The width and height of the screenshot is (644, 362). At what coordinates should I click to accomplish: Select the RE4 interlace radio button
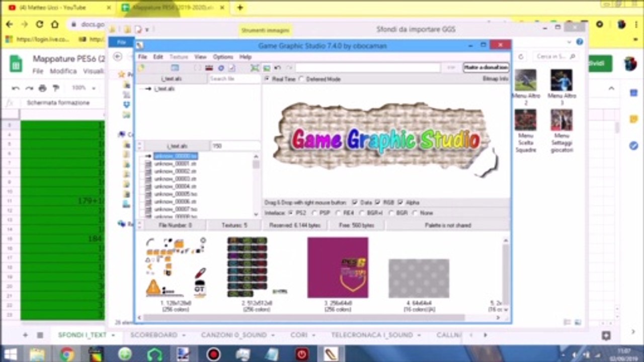pos(338,213)
